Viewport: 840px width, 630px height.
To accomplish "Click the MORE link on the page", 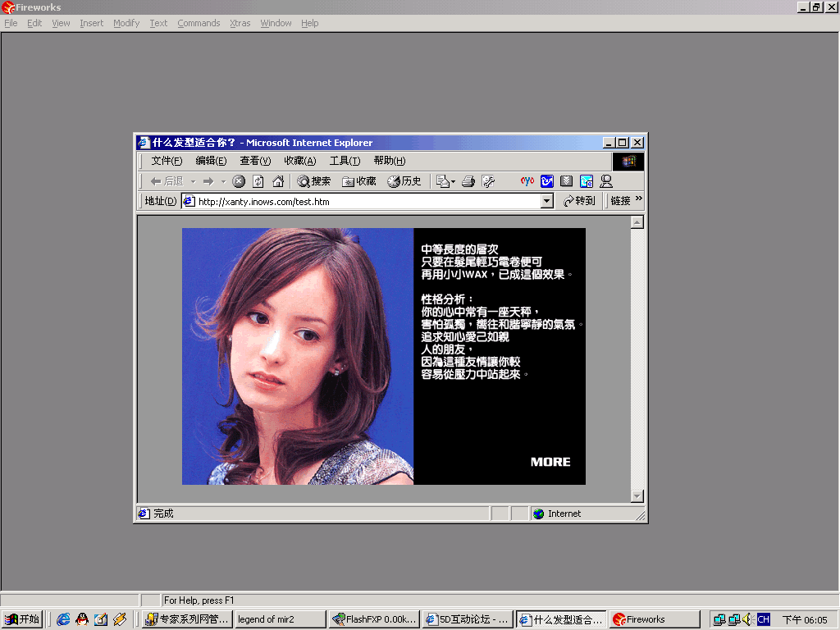I will 550,462.
